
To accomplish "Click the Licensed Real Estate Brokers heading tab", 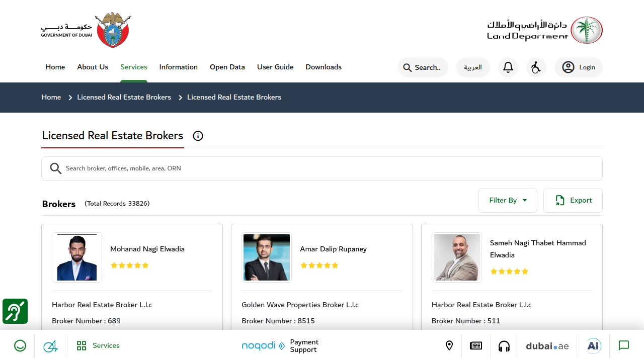I will tap(113, 136).
